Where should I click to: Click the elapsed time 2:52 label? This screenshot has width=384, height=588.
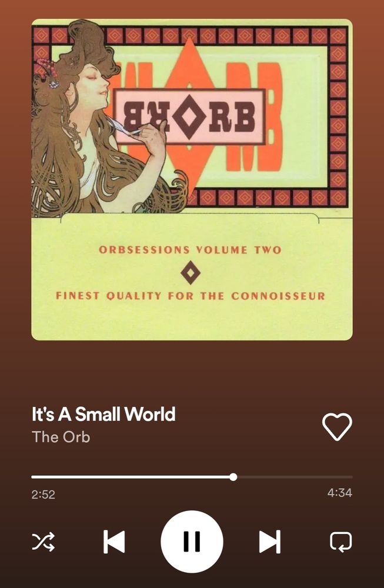[43, 495]
